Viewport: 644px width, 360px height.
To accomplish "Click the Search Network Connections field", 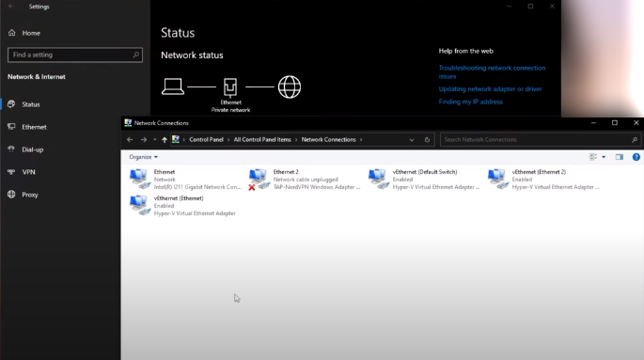I will pyautogui.click(x=541, y=139).
